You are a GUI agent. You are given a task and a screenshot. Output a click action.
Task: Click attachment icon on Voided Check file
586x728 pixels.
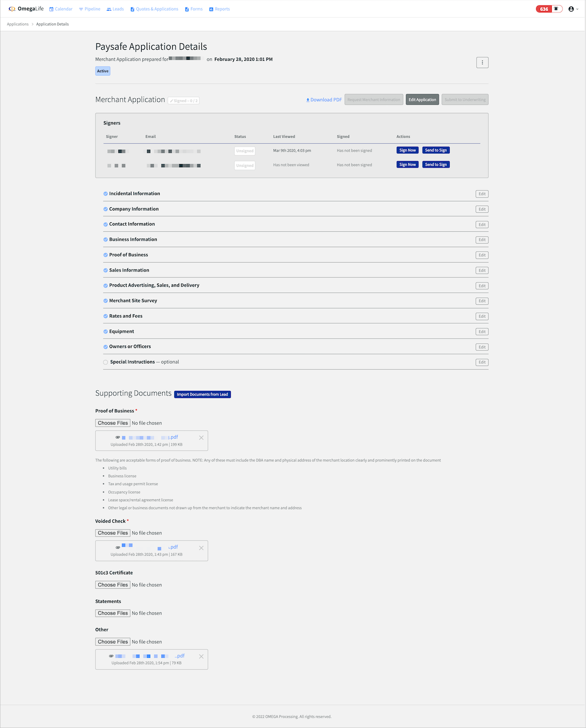[118, 547]
